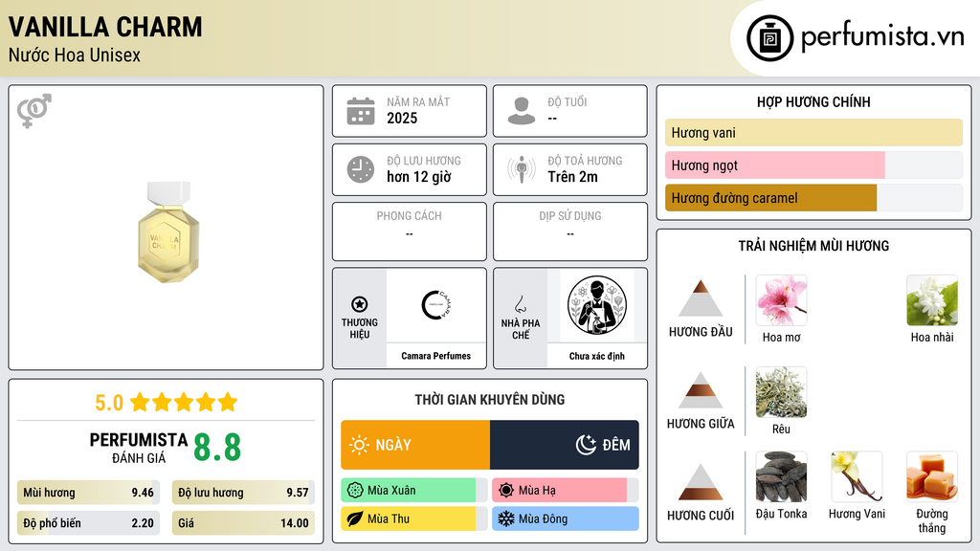Click the Mùa Xuân season bar

click(414, 491)
